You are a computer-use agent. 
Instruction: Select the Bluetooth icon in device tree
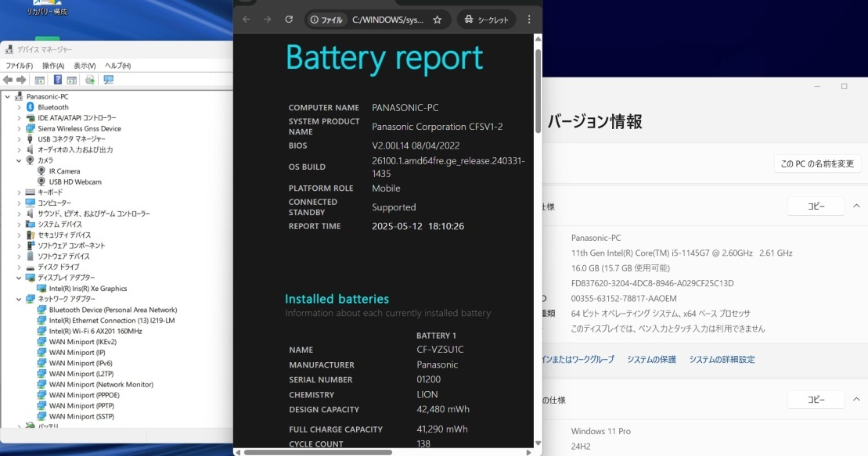click(x=31, y=107)
